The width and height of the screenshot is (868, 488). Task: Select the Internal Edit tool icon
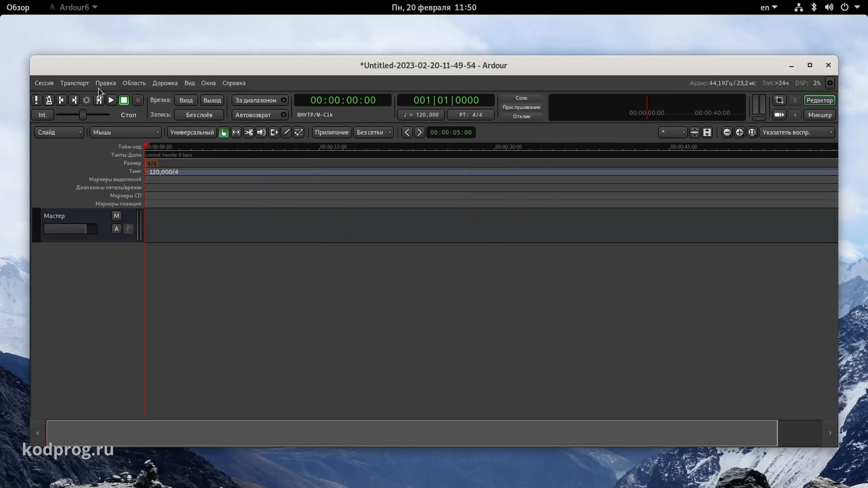[299, 132]
